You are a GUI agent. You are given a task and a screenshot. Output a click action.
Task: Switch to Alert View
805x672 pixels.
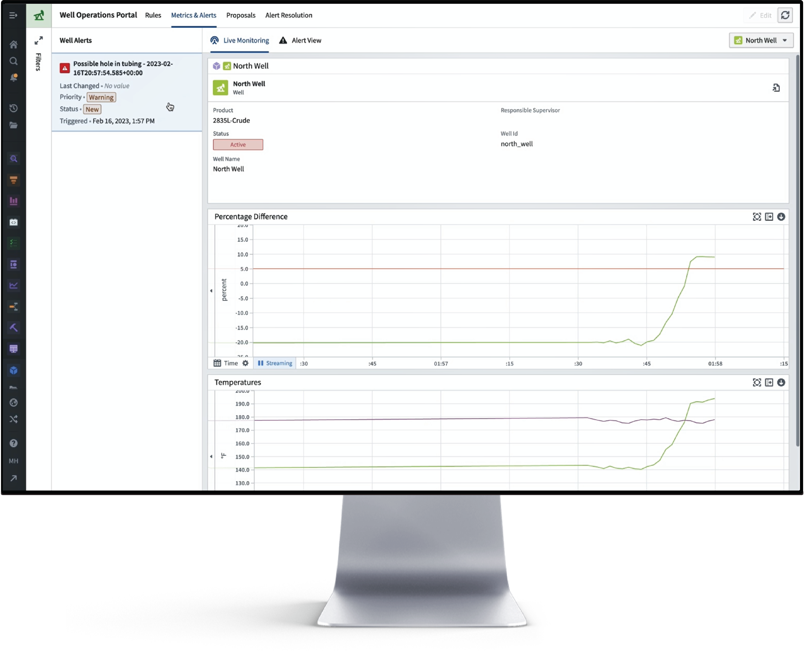click(x=300, y=40)
